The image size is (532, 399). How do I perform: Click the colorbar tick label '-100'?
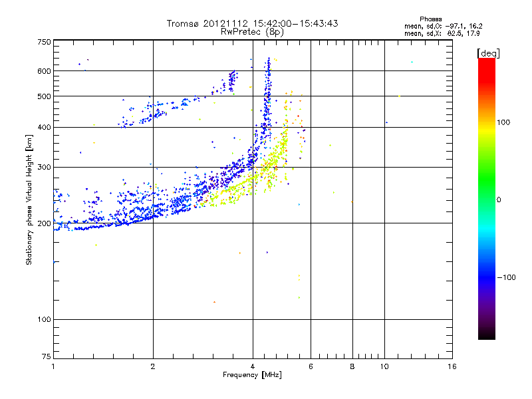[507, 277]
